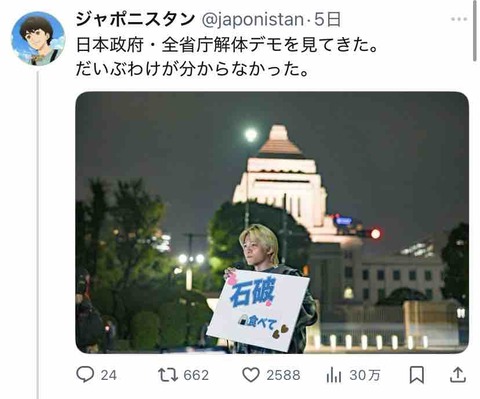Image resolution: width=480 pixels, height=399 pixels.
Task: Open the post via the 5日 timestamp
Action: pos(328,20)
